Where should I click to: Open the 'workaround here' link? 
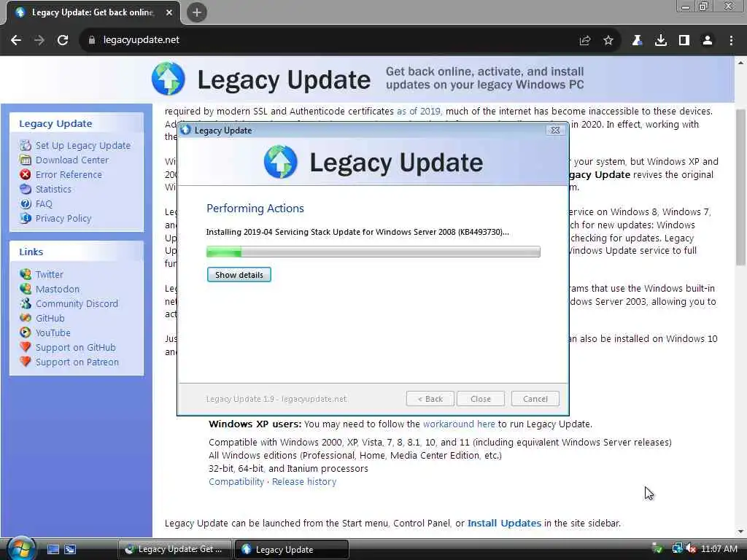(459, 424)
